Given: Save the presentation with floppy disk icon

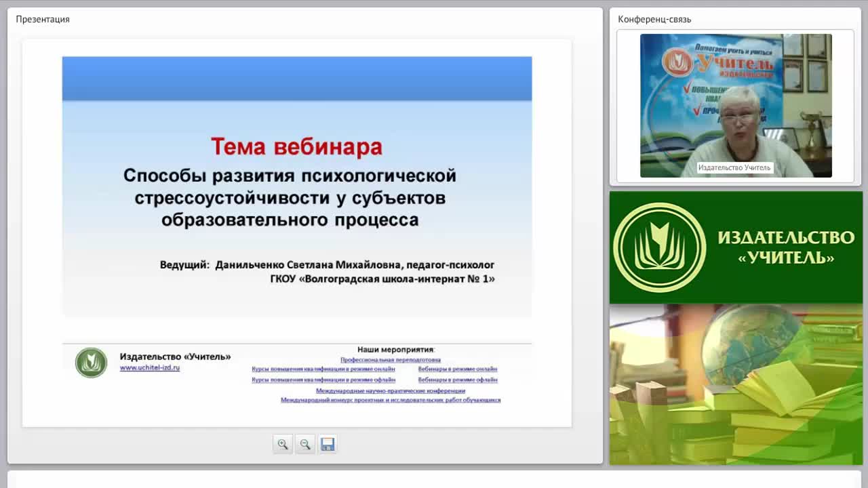Looking at the screenshot, I should 328,445.
